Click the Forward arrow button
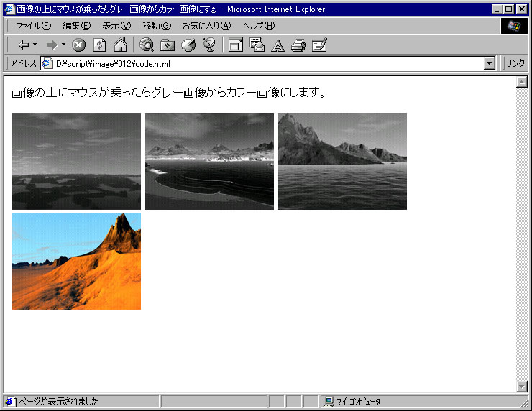 click(x=52, y=45)
